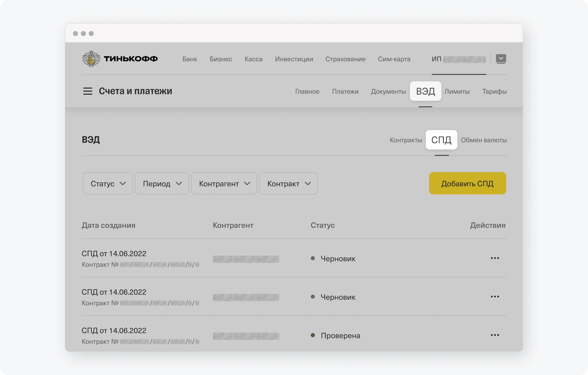
Task: Switch to the Тарифы tab
Action: pyautogui.click(x=494, y=91)
